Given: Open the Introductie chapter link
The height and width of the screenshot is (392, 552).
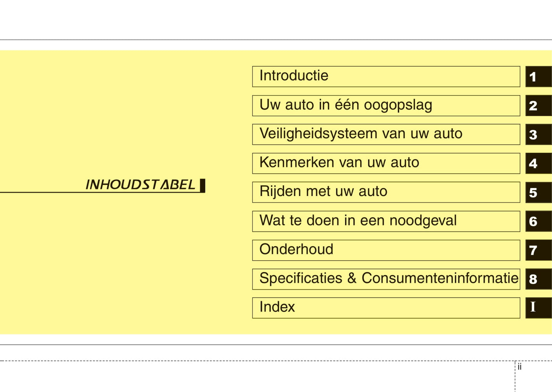Looking at the screenshot, I should point(386,76).
